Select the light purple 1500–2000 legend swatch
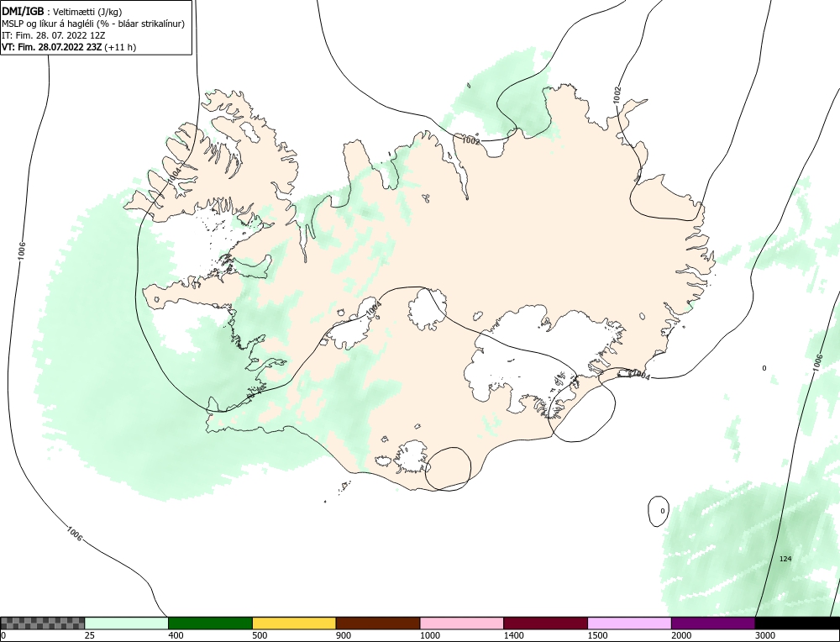Viewport: 840px width, 642px height. pyautogui.click(x=629, y=624)
